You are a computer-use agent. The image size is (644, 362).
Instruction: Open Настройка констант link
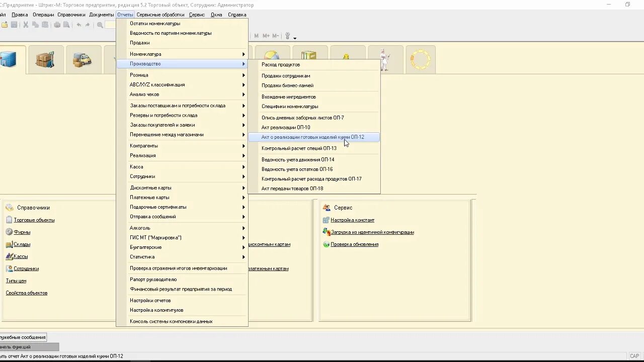(x=352, y=220)
